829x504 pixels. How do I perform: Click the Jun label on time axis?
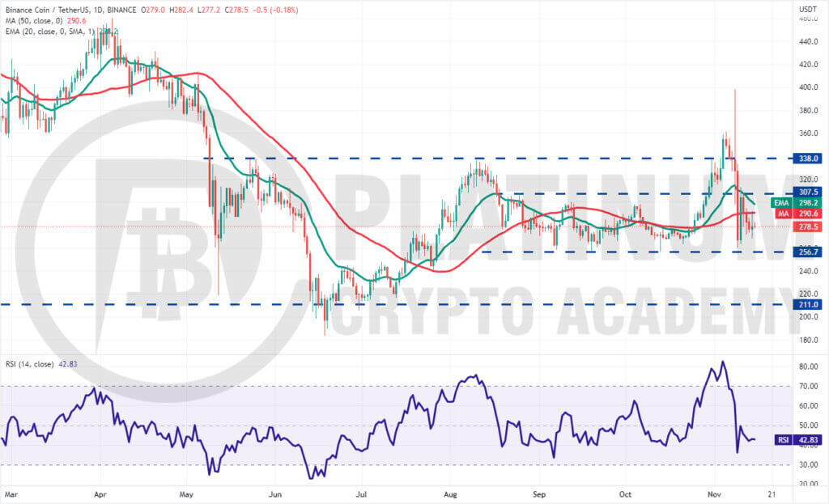275,494
